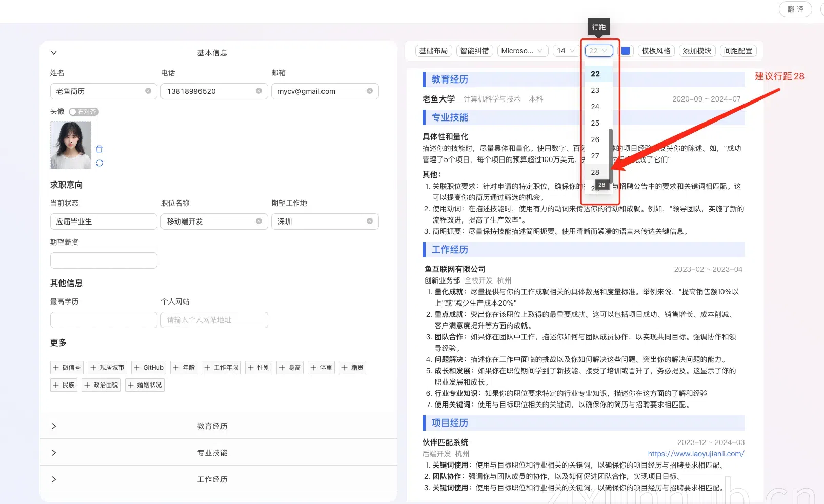Click the 教育经历 heading in resume preview

click(450, 79)
